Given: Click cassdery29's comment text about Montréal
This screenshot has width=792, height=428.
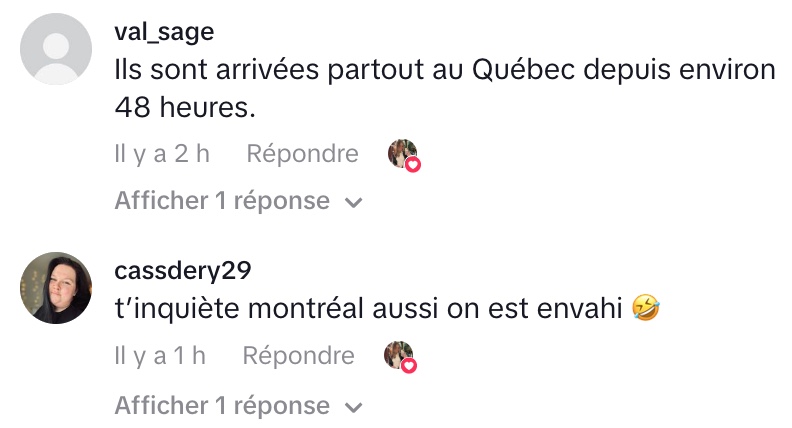Looking at the screenshot, I should pos(370,311).
